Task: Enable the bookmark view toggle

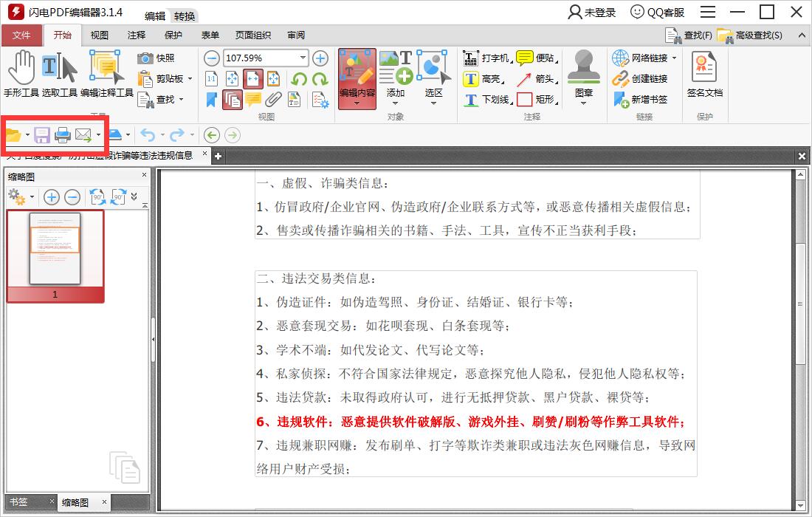Action: click(x=211, y=98)
